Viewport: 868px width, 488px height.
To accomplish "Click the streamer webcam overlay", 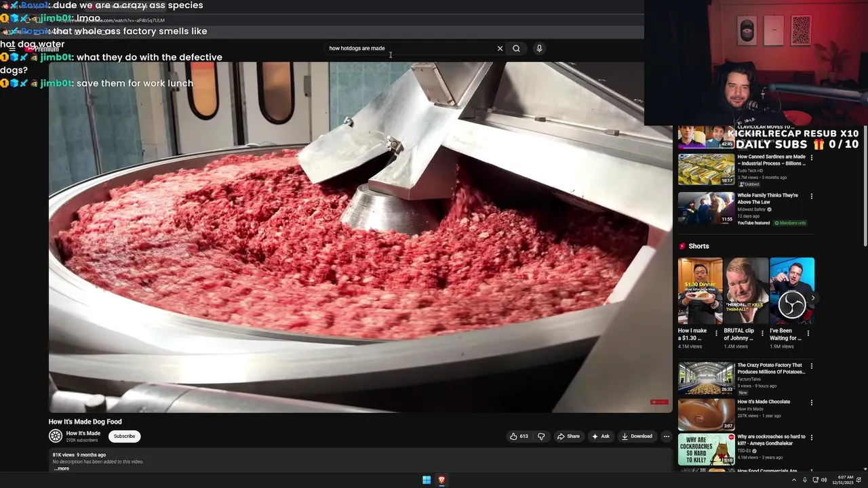I will 756,62.
